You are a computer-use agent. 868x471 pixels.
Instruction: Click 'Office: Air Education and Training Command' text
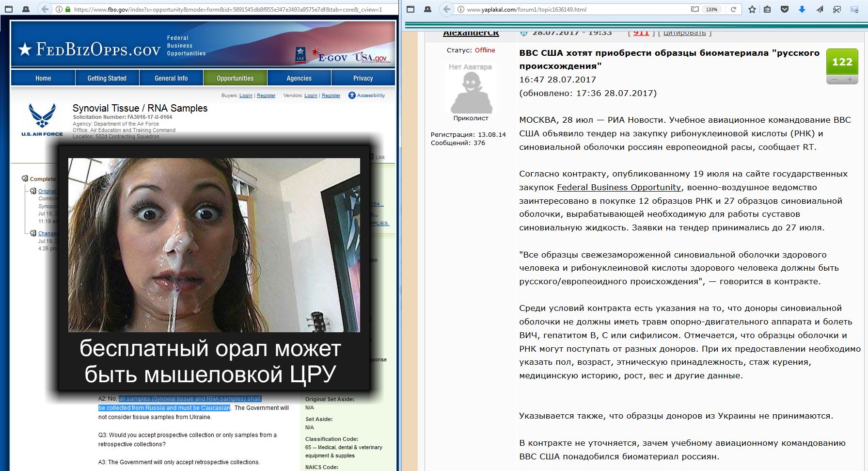pyautogui.click(x=124, y=130)
